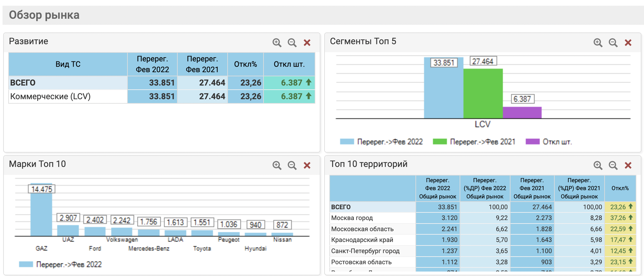
Task: Click the Вид ТС column header
Action: [68, 64]
